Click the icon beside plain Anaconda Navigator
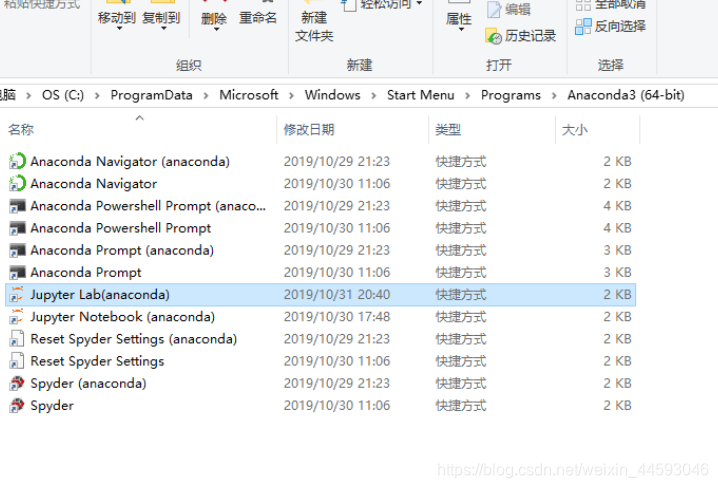Image resolution: width=718 pixels, height=488 pixels. (x=17, y=184)
